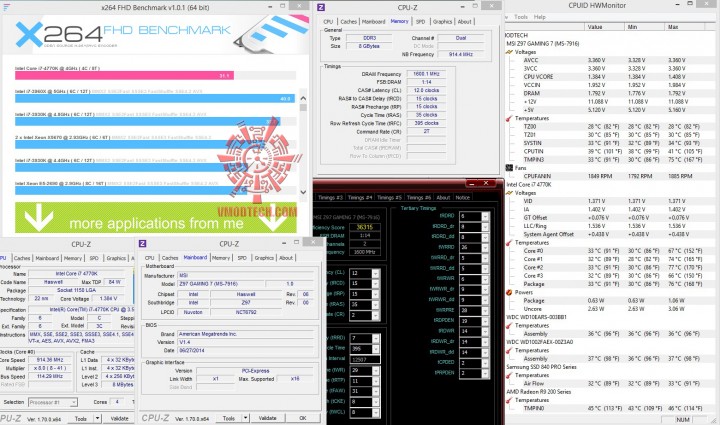Click DRAM Frequency value 1600.1 MHz
Viewport: 720px width, 425px height.
click(426, 74)
